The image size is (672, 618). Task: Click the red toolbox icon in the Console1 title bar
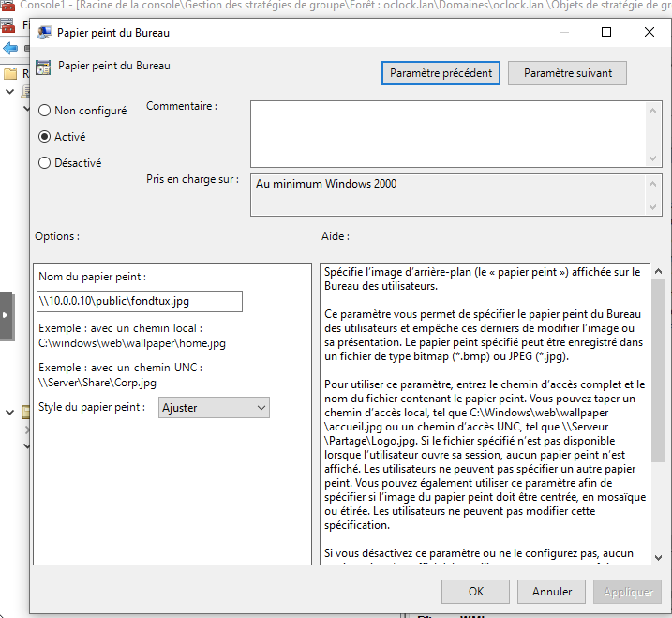click(x=8, y=7)
